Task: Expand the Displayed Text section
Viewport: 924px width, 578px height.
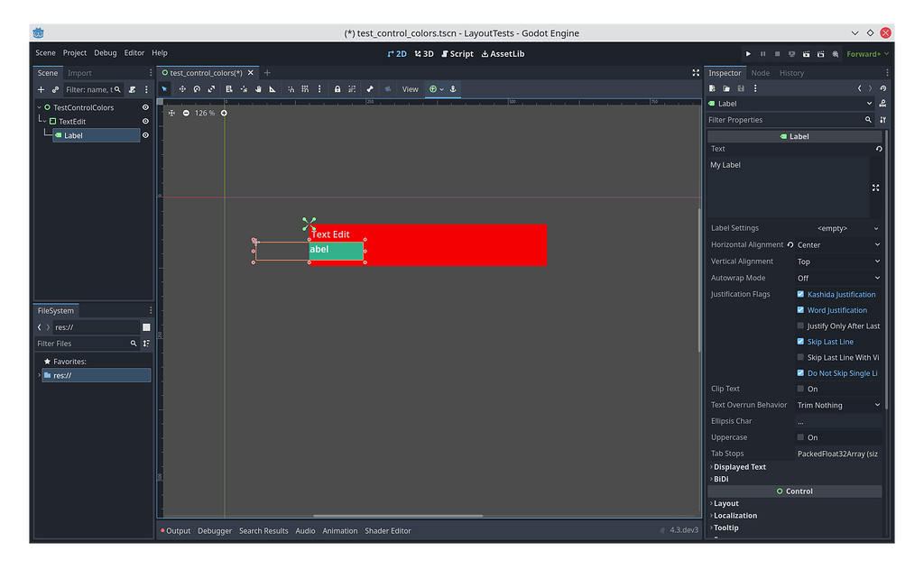Action: point(739,467)
